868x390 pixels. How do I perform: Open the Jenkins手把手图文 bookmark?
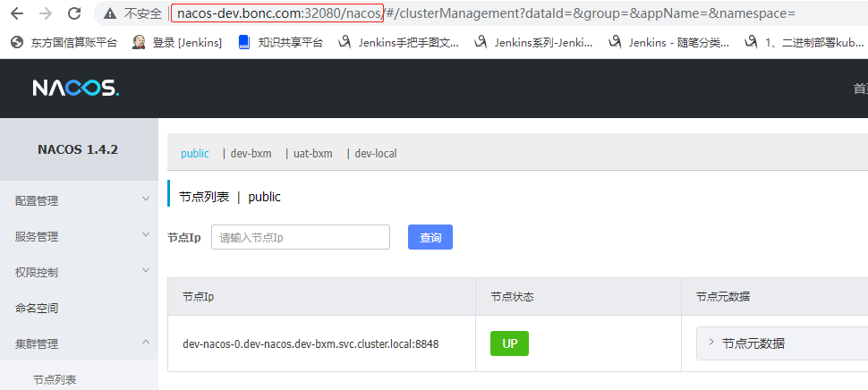pyautogui.click(x=398, y=42)
